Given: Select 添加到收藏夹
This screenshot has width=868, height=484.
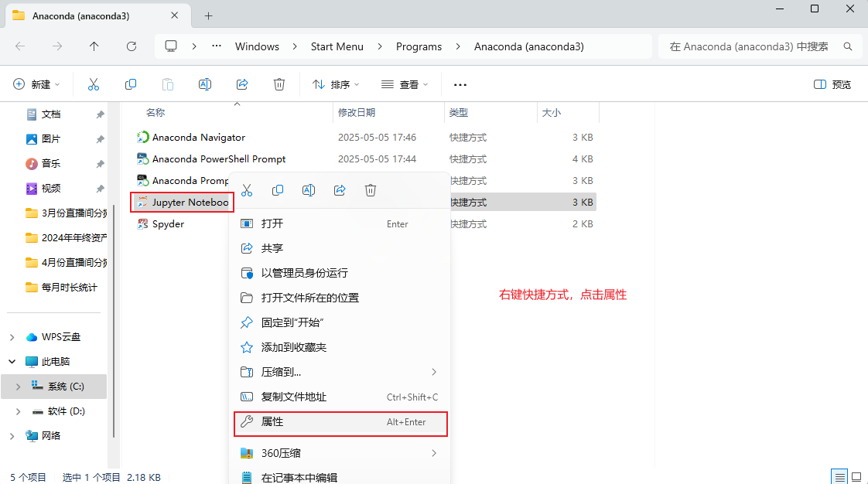Looking at the screenshot, I should [340, 347].
